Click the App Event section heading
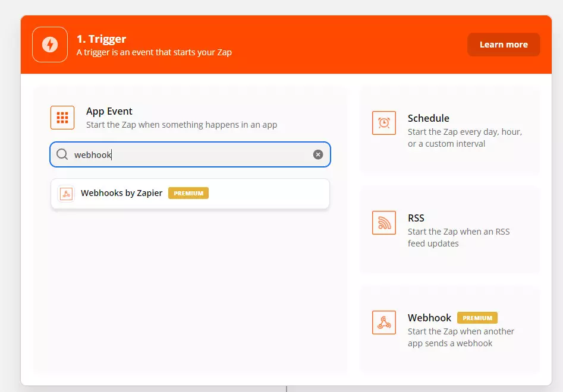This screenshot has width=563, height=392. [x=109, y=111]
